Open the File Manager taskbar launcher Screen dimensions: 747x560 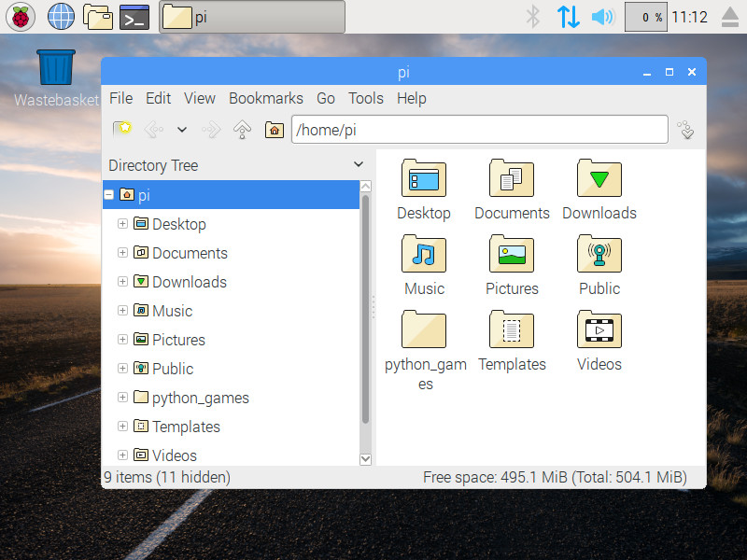coord(98,17)
